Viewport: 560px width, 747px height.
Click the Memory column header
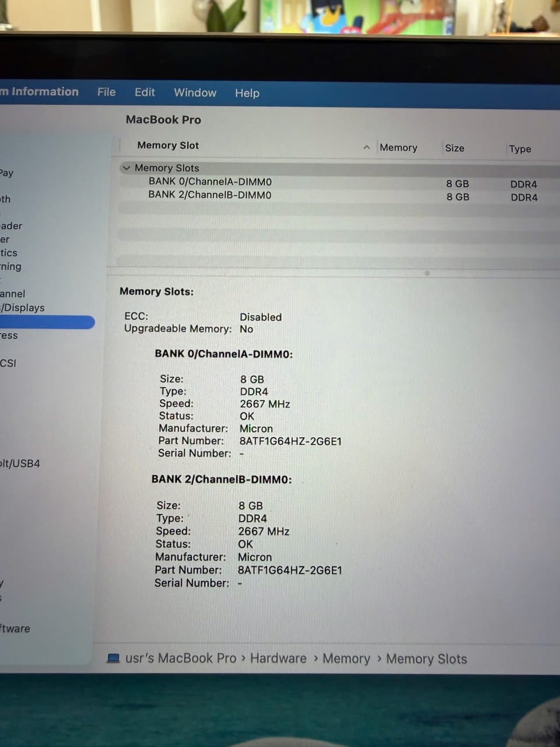pos(398,148)
